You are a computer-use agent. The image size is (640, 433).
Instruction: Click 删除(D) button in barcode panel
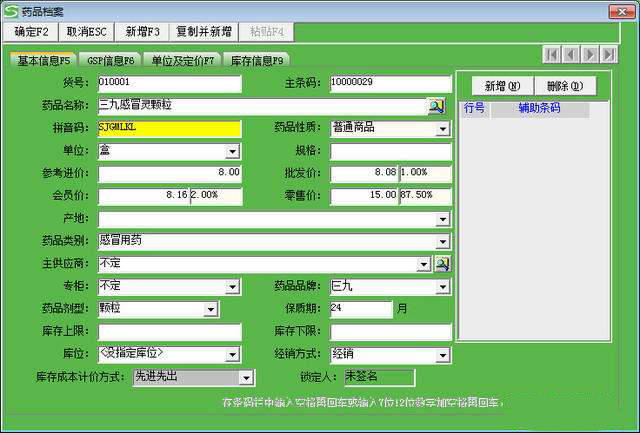[565, 86]
